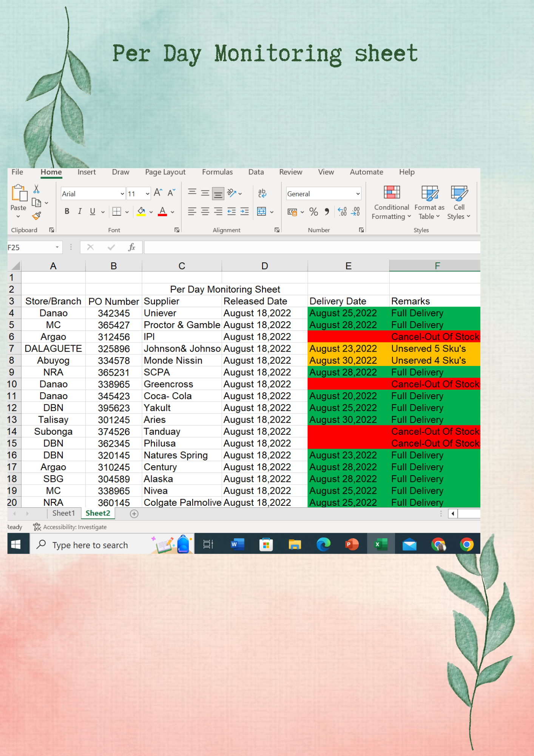Toggle Bold formatting

67,212
